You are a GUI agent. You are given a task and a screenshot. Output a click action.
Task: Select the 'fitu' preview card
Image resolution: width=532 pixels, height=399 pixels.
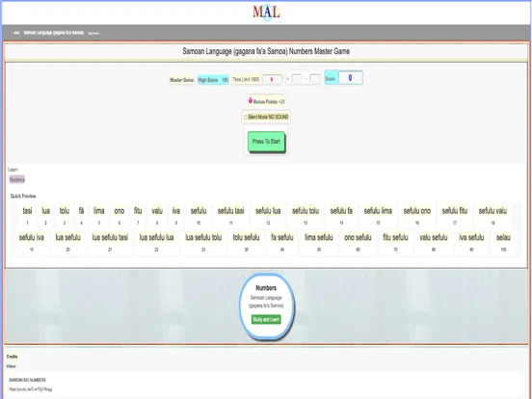(138, 216)
